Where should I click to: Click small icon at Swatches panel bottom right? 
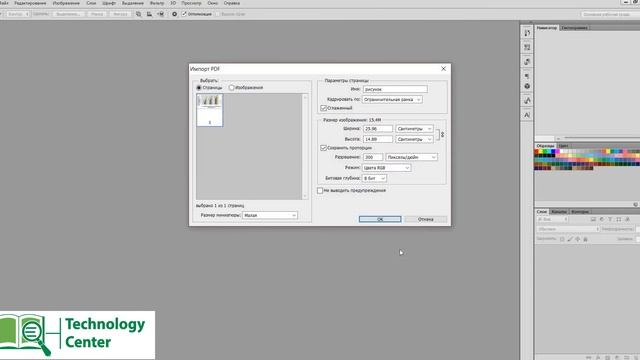pyautogui.click(x=636, y=204)
